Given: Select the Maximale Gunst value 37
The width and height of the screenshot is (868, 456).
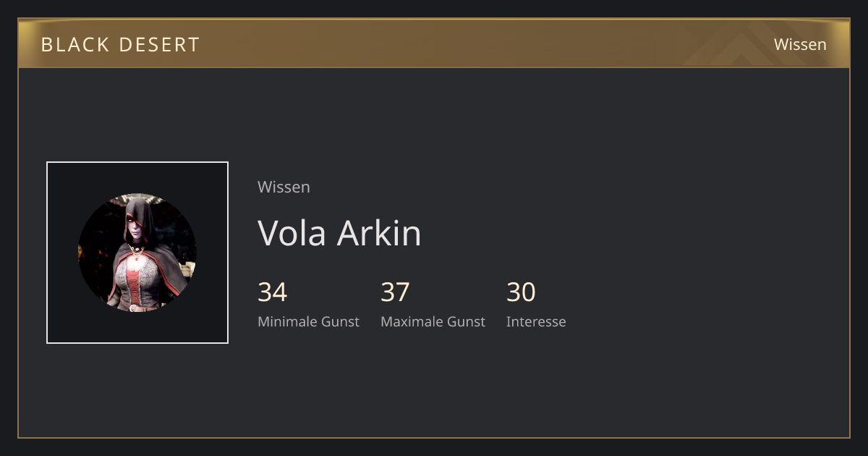Looking at the screenshot, I should pyautogui.click(x=396, y=292).
